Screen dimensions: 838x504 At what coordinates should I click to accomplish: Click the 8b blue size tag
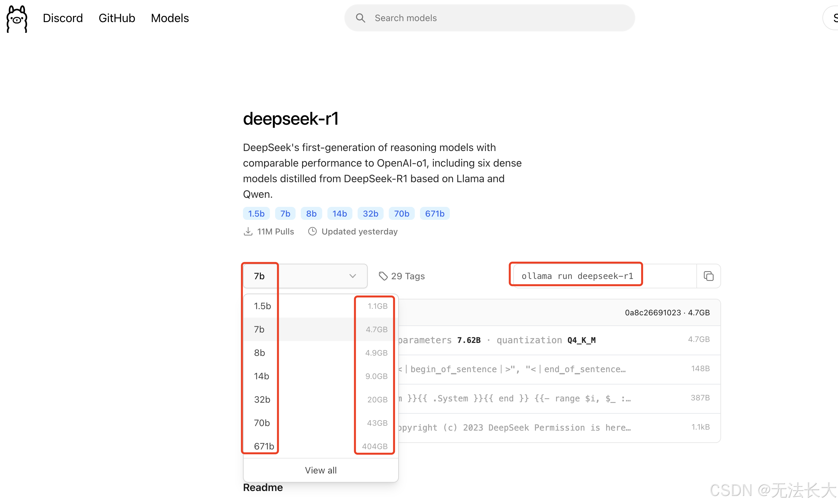click(x=311, y=214)
